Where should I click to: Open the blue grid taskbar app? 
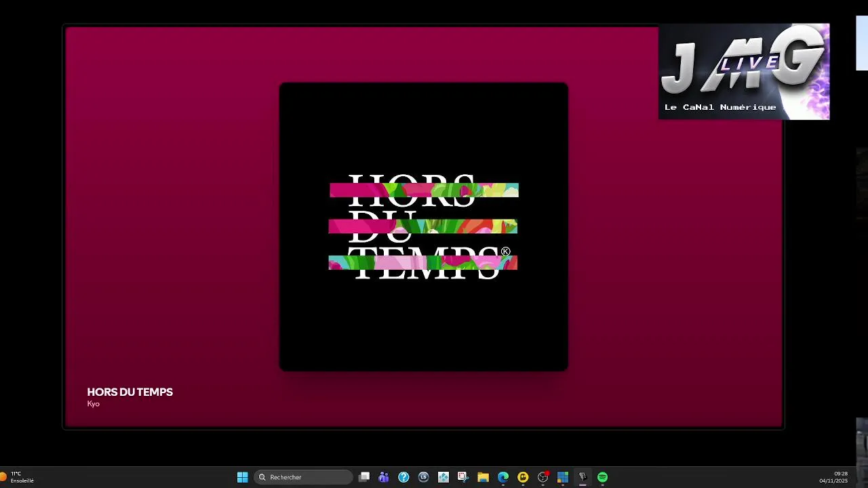562,477
